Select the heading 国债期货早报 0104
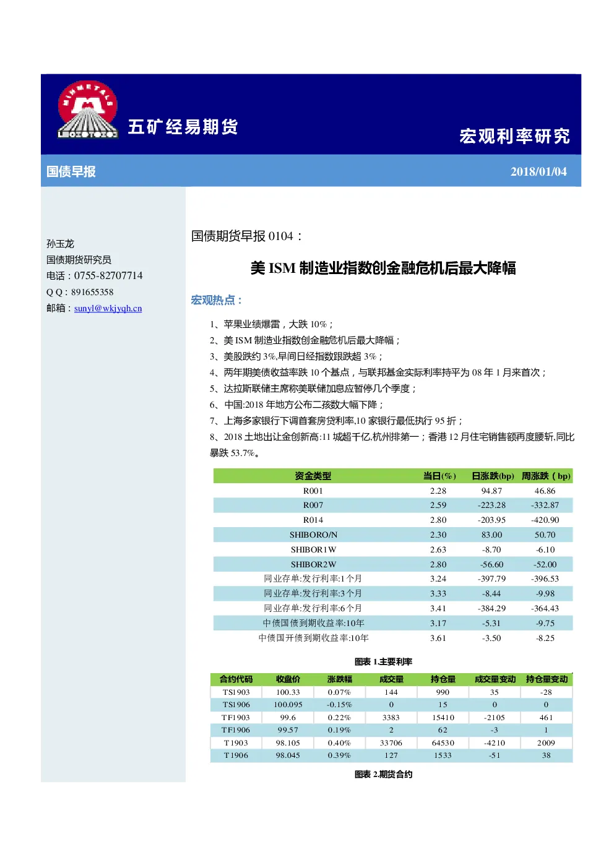 click(247, 236)
